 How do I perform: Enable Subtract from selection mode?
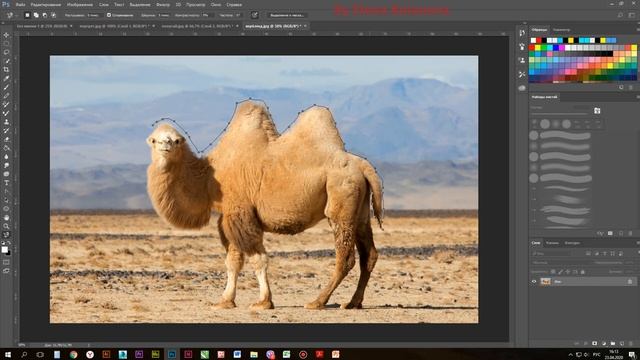44,15
